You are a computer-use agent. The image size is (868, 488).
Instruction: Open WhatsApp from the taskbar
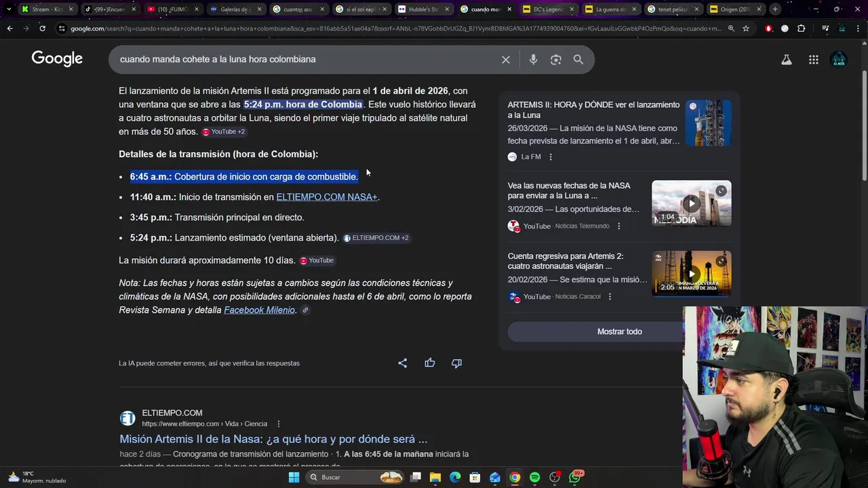(575, 477)
